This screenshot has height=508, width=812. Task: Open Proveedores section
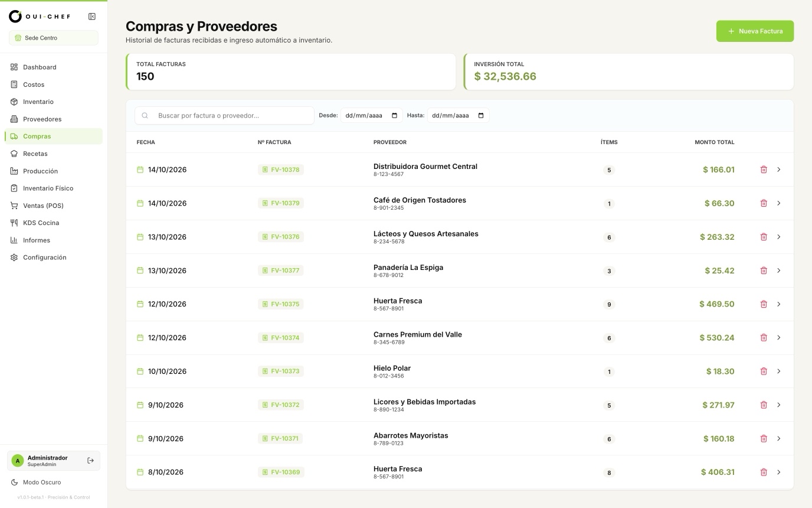(54, 119)
